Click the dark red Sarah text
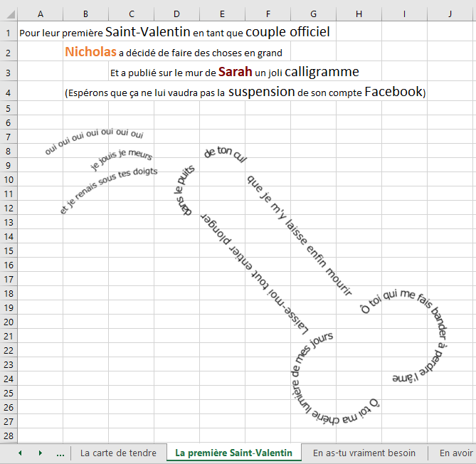 pyautogui.click(x=235, y=72)
